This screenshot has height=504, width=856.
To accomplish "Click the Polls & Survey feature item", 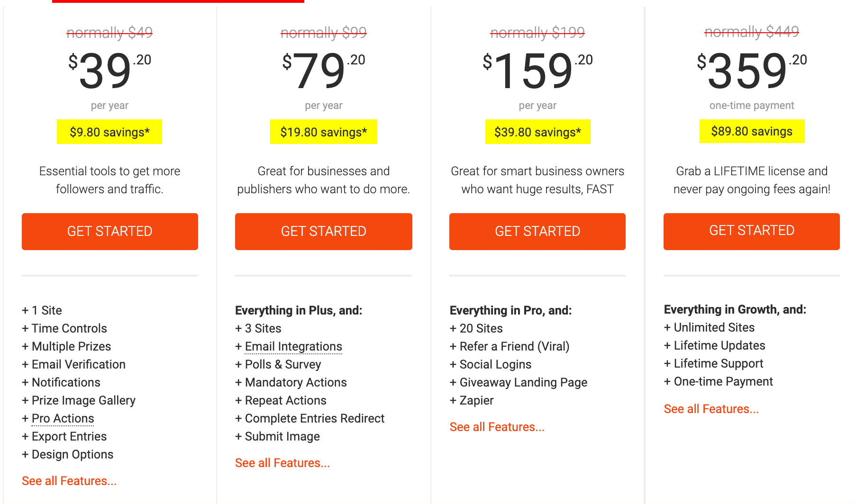I will (282, 364).
